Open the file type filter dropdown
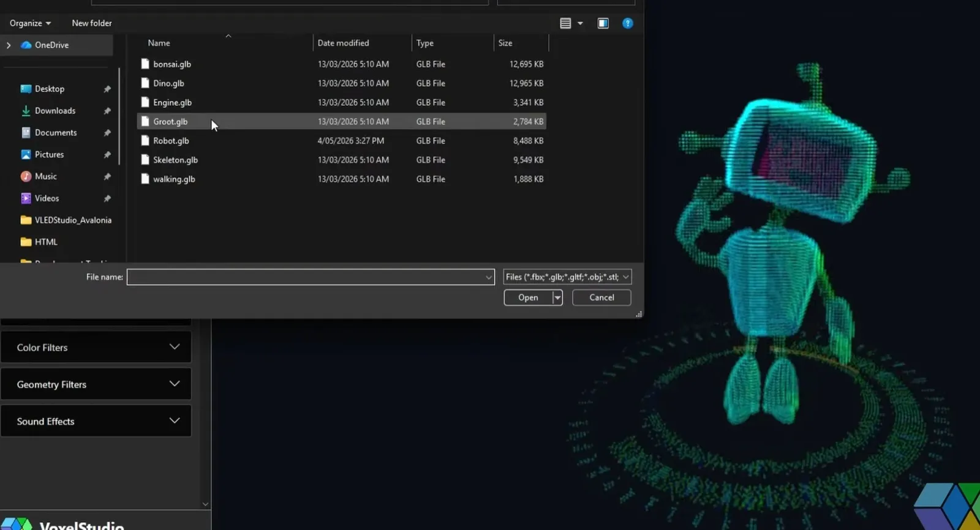The width and height of the screenshot is (980, 530). [567, 277]
